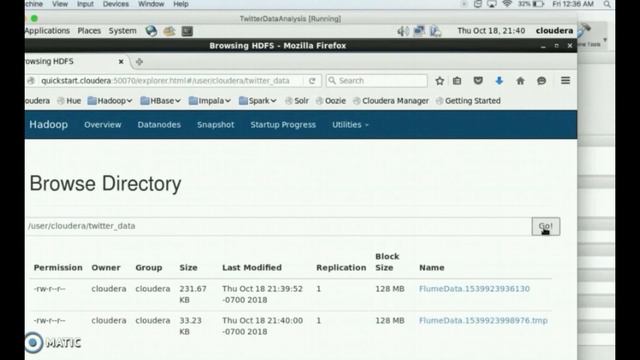Reload the page with the refresh icon
The width and height of the screenshot is (640, 360).
[312, 81]
